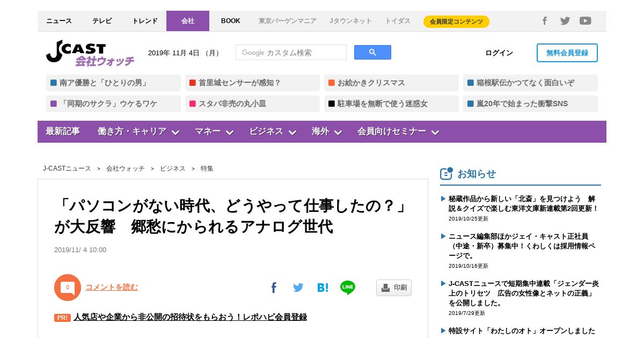Click the article headline about パソコンがない時代

click(232, 216)
